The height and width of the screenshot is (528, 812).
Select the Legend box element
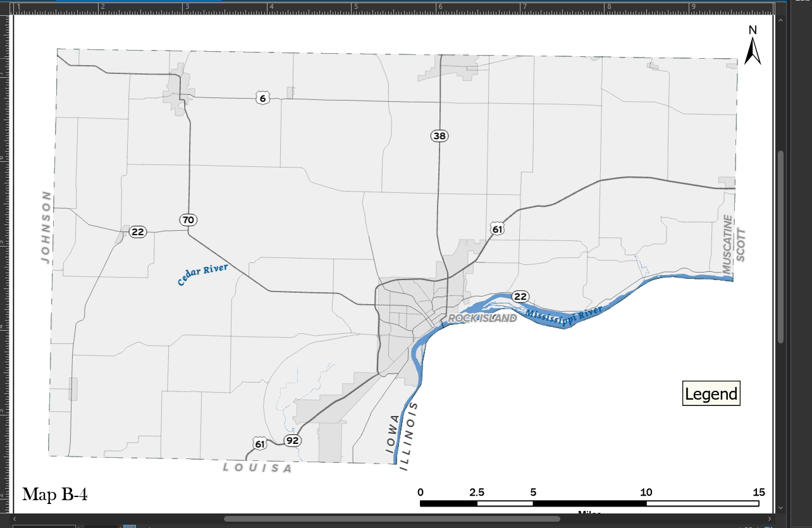[x=711, y=393]
